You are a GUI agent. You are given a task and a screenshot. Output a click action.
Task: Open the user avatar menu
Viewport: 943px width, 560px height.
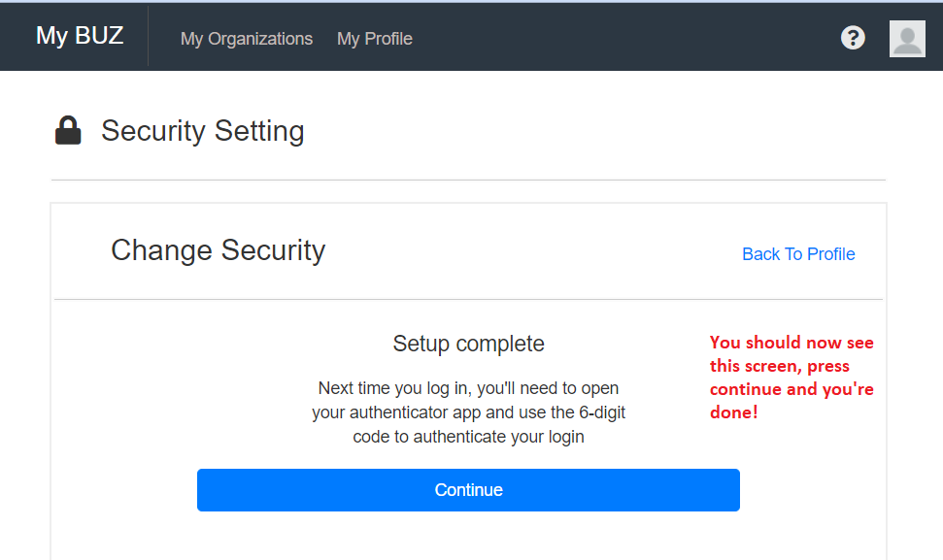(x=907, y=39)
